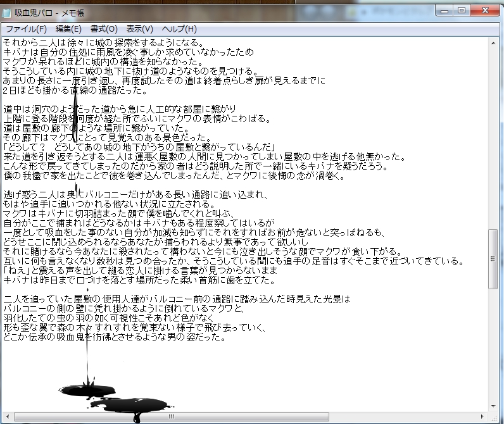This screenshot has height=424, width=504.
Task: Open the ヘルプ(H) help menu
Action: pyautogui.click(x=179, y=29)
